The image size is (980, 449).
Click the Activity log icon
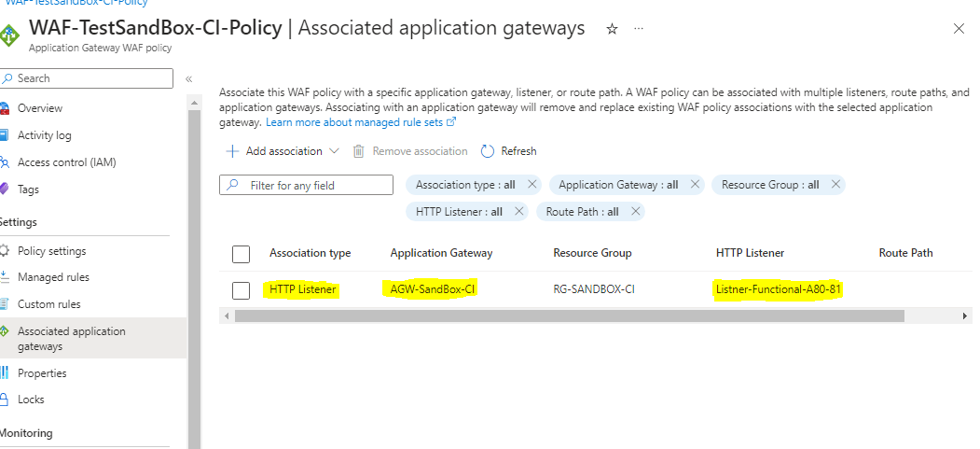click(x=5, y=135)
